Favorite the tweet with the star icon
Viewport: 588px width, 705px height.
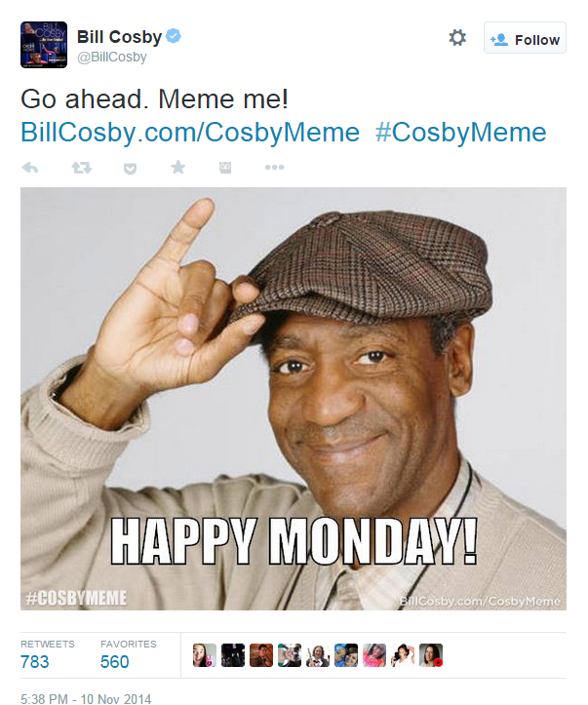click(178, 168)
